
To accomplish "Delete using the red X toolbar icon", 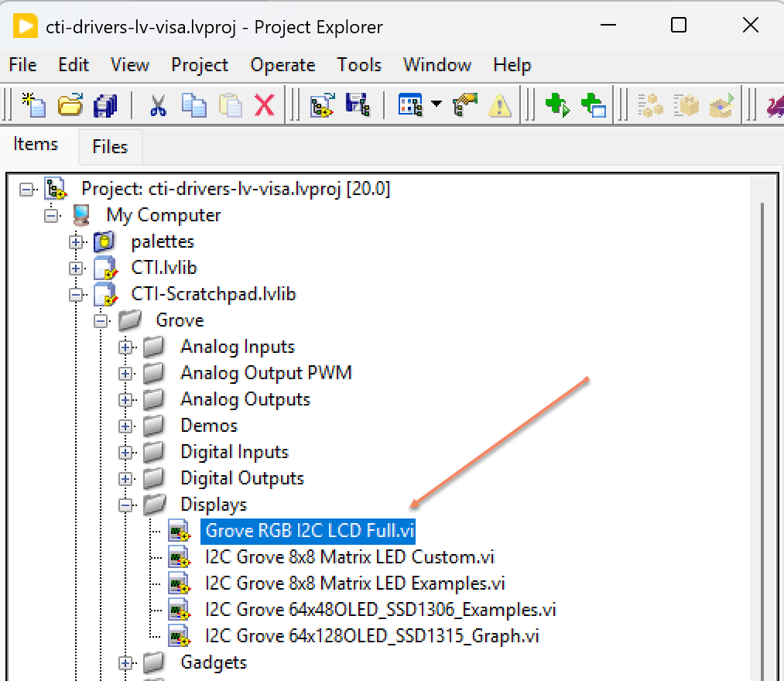I will (264, 105).
